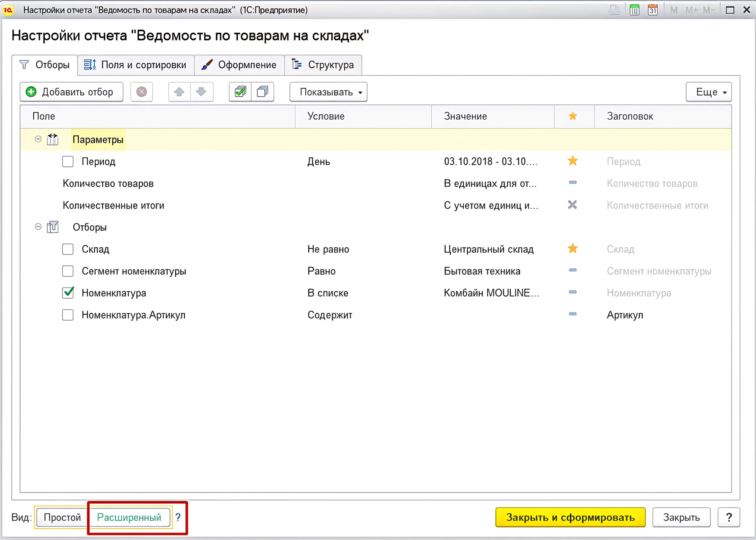Enable the Сегмент номенклатуры checkbox
Screen dimensions: 756x540
coord(68,271)
